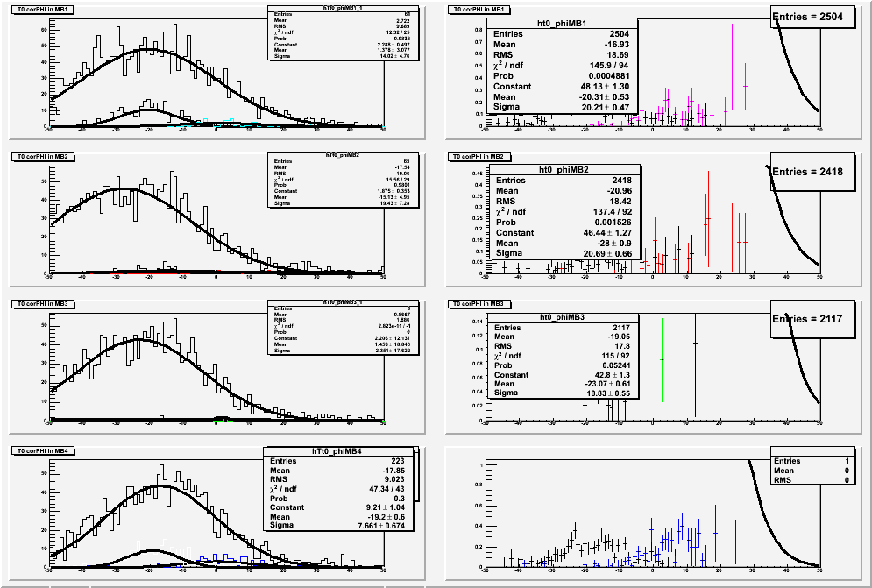Screen dimensions: 872x588
Task: Click the "ht0_phiMB3" stats box title
Action: click(x=563, y=317)
